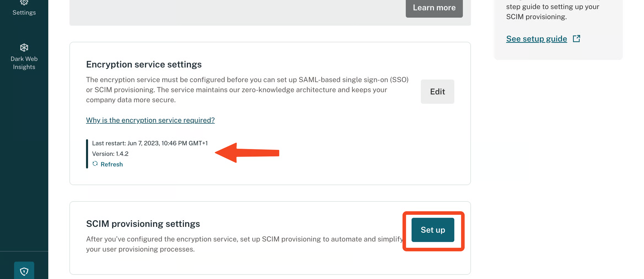The height and width of the screenshot is (279, 644).
Task: Open Dark Web Insights via its web icon
Action: click(x=24, y=47)
